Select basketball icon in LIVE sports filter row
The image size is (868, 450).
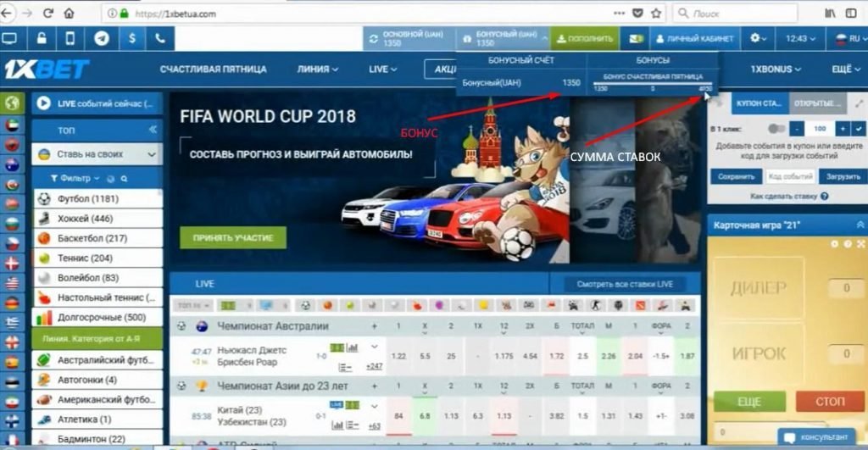(328, 305)
